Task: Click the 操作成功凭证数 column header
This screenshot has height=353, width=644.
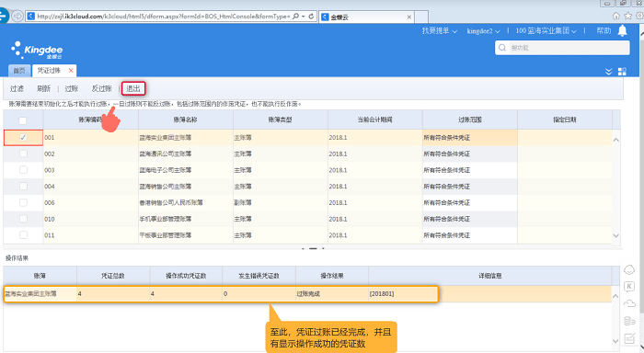Action: (186, 276)
